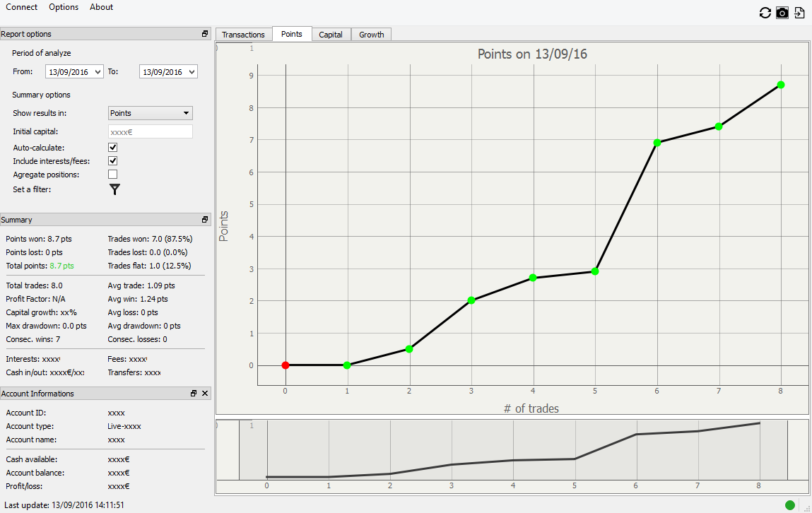This screenshot has width=812, height=513.
Task: Click the 'Profit Factor: N/A' text
Action: coord(36,299)
